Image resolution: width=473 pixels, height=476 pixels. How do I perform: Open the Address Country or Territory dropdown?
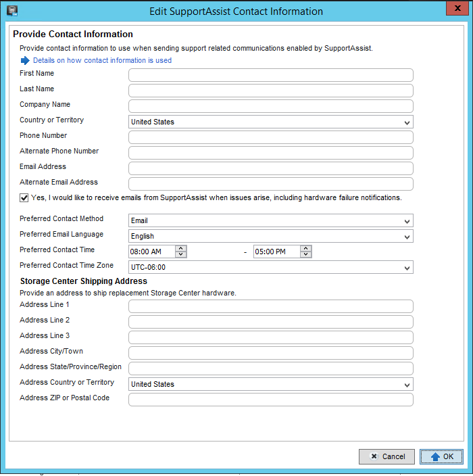(x=271, y=384)
